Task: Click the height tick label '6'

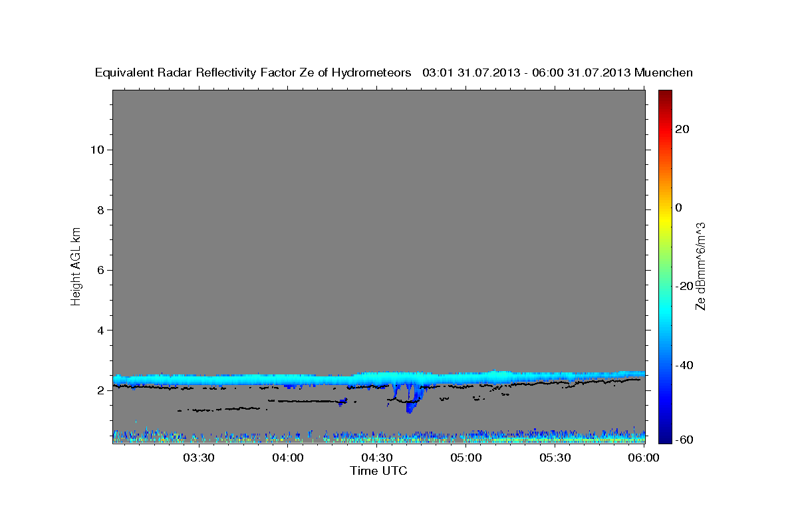Action: pyautogui.click(x=101, y=270)
